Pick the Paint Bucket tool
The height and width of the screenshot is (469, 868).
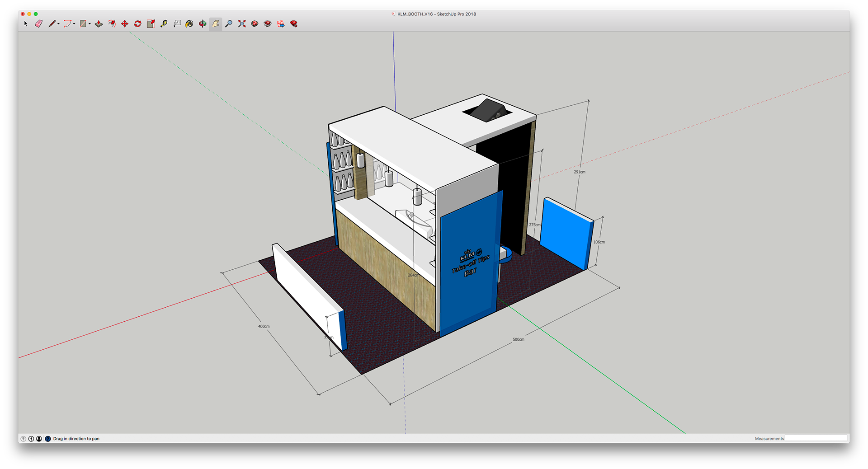(x=189, y=23)
